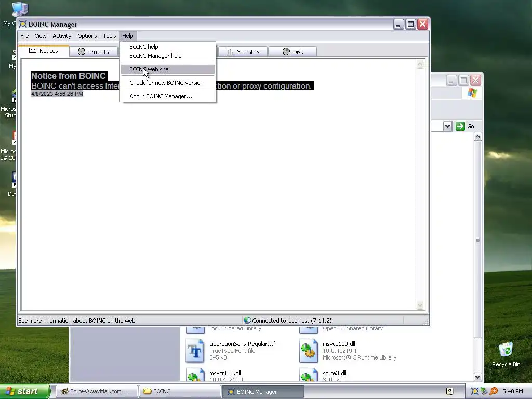Switch to the Statistics tab
This screenshot has width=532, height=399.
[x=243, y=52]
